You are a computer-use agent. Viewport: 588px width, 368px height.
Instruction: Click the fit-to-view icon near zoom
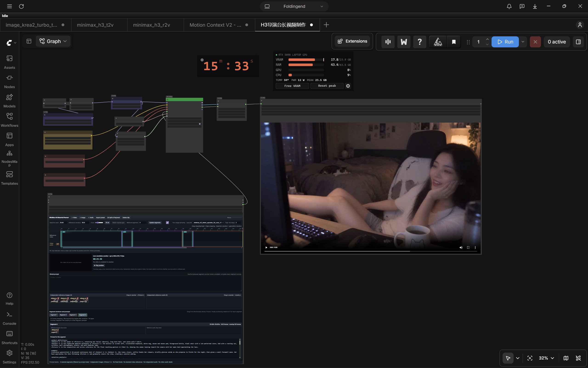point(530,358)
